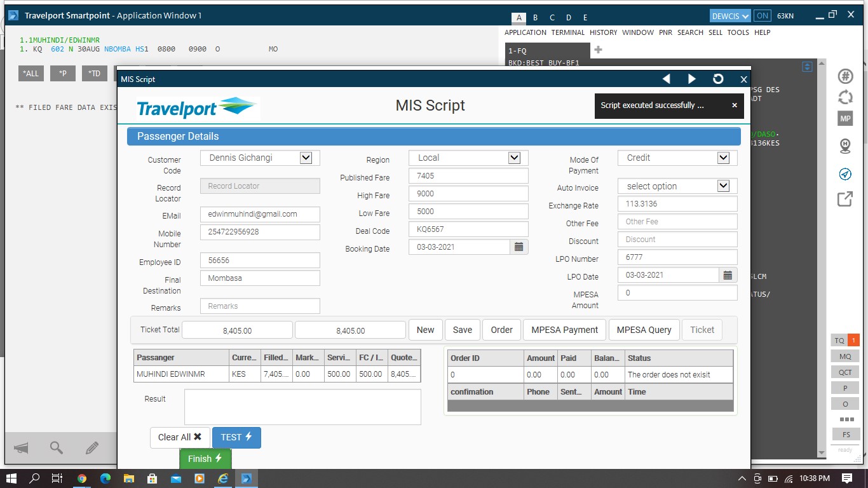Click the pencil edit icon at bottom left
The width and height of the screenshot is (868, 488).
coord(92,448)
